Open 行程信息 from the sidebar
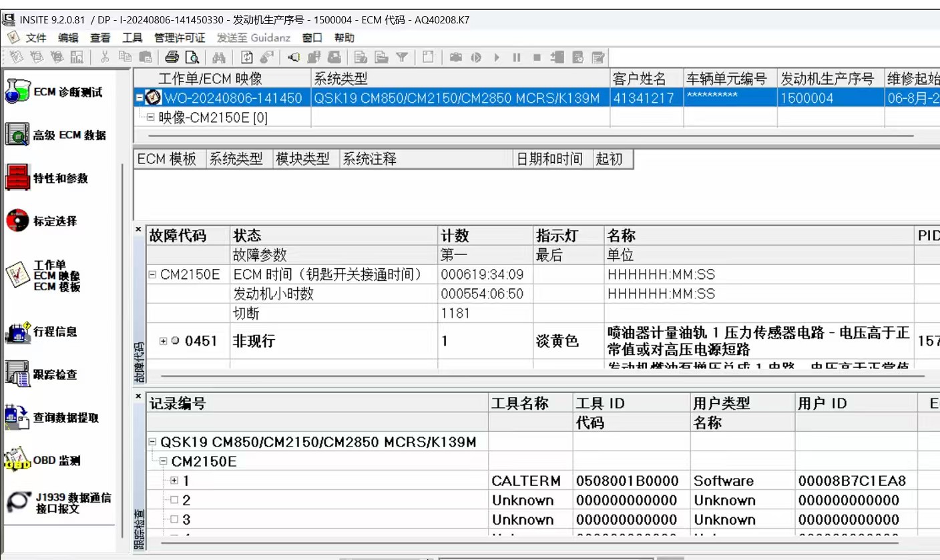The image size is (940, 560). pyautogui.click(x=17, y=332)
